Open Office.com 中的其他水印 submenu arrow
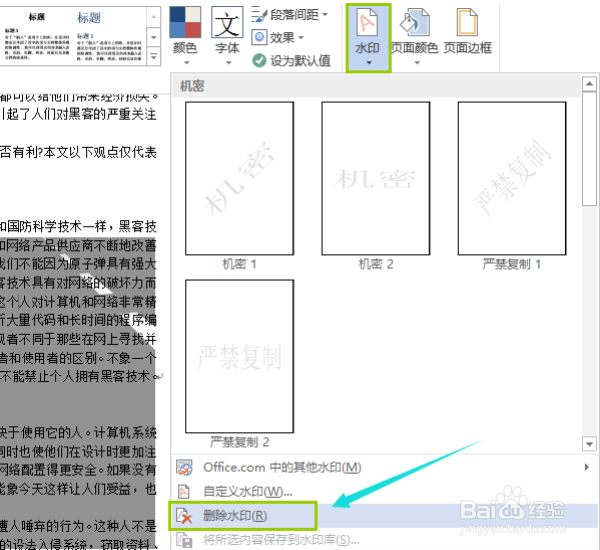Screen dimensions: 600x550 [587, 467]
